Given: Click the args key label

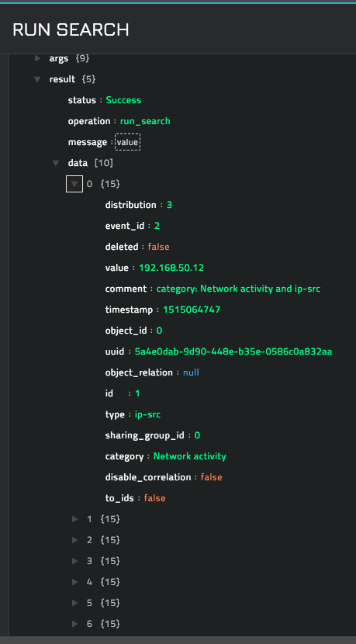Looking at the screenshot, I should (x=59, y=58).
